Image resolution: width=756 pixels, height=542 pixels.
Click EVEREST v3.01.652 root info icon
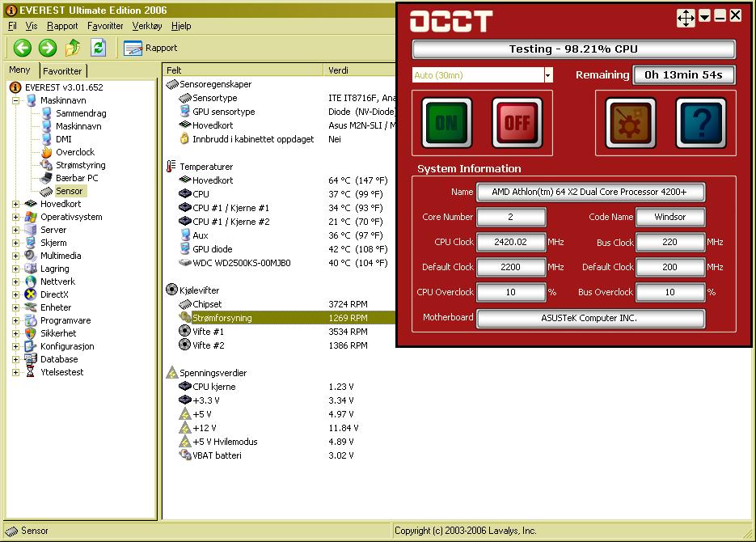click(15, 87)
